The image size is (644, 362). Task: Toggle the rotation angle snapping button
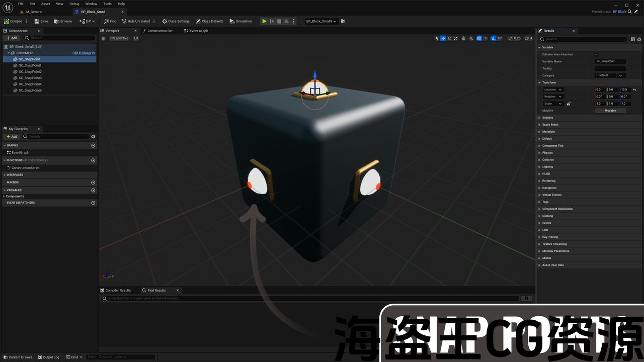(x=494, y=38)
